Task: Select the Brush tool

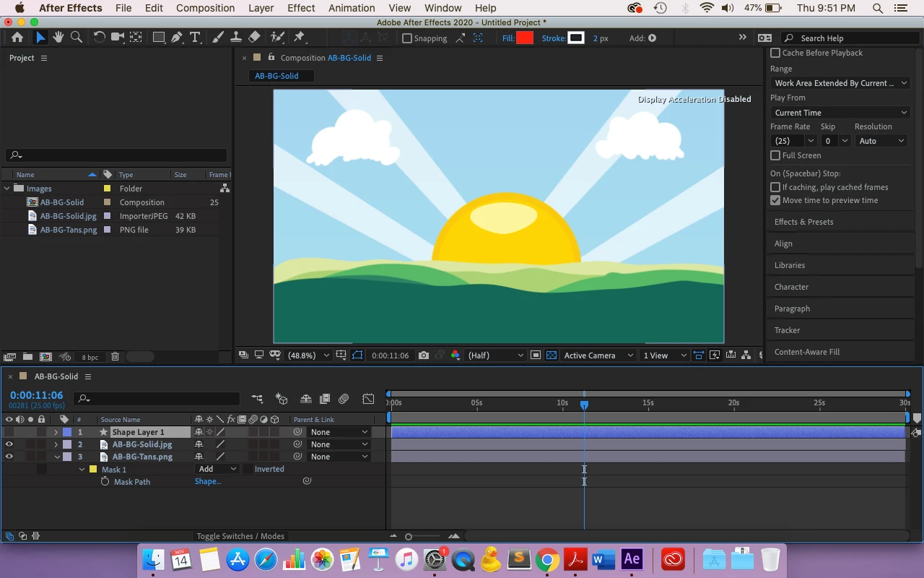Action: coord(218,38)
